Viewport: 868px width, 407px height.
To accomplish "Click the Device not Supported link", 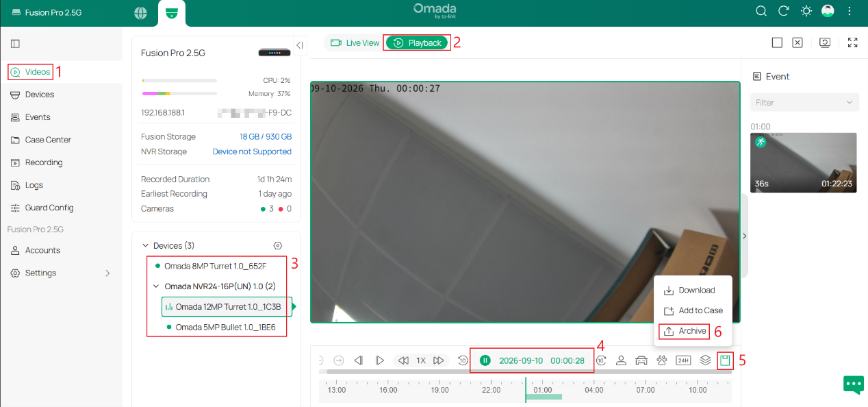I will tap(252, 151).
